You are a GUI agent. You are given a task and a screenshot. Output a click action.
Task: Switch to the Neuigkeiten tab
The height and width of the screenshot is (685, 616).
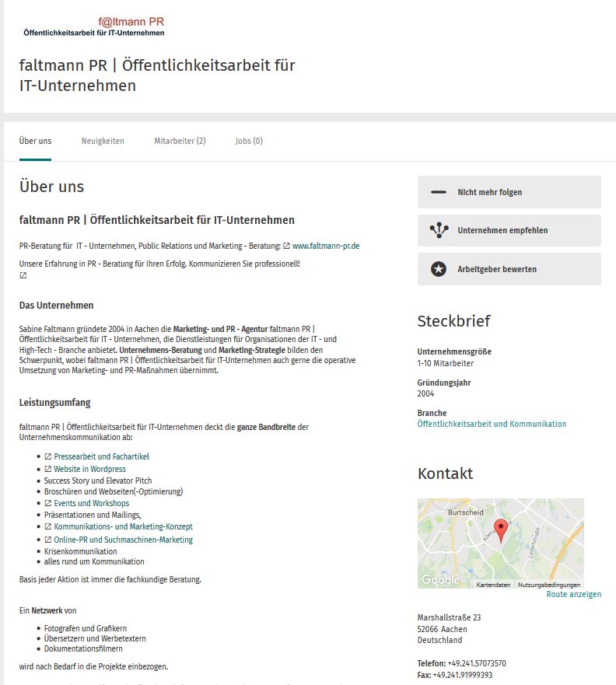103,141
